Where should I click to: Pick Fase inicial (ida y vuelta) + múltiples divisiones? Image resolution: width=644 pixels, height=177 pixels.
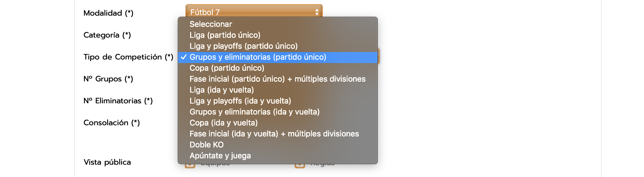(x=274, y=134)
